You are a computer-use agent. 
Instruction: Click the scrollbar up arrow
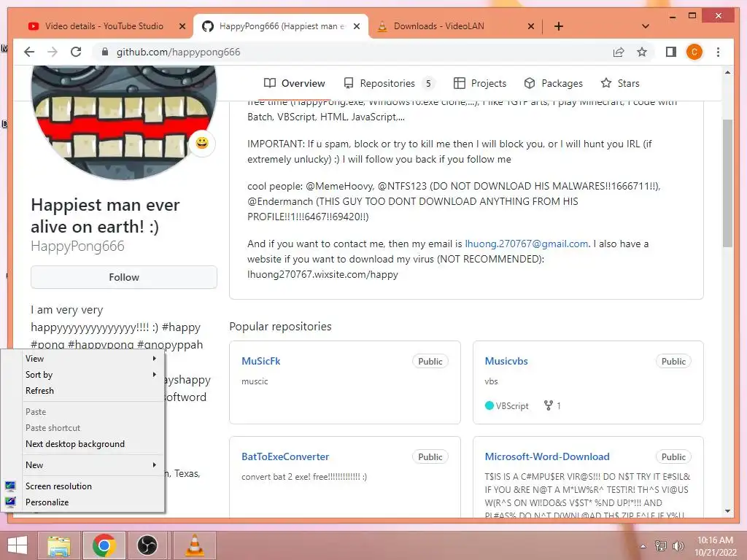(727, 72)
